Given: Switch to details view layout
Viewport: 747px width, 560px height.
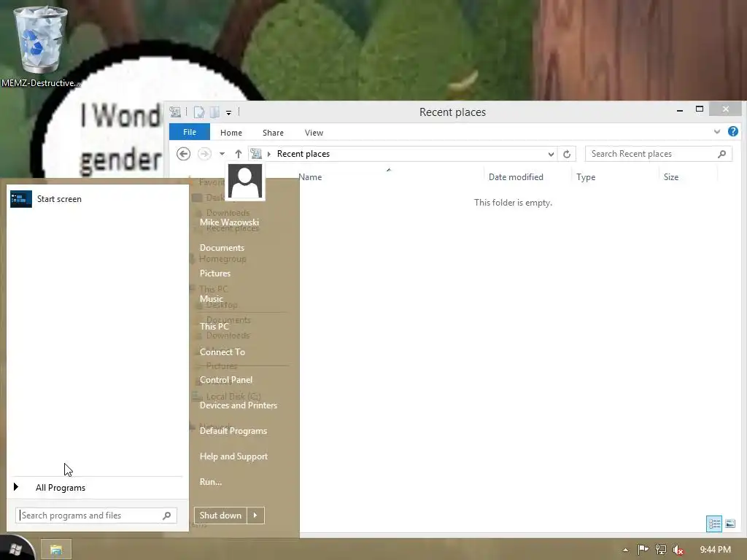Looking at the screenshot, I should click(x=714, y=524).
